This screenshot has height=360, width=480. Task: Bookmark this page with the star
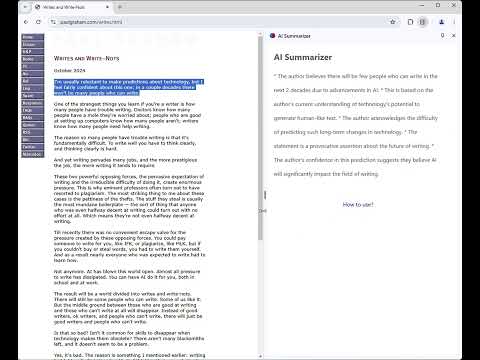[x=393, y=22]
